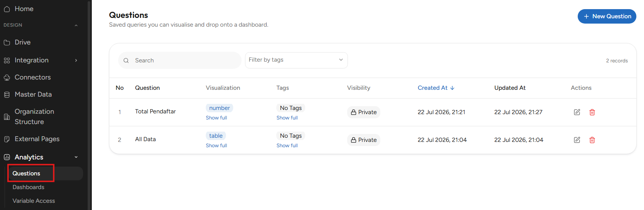
Task: Click updated date 22 Jul 2026, 21:27
Action: click(518, 112)
